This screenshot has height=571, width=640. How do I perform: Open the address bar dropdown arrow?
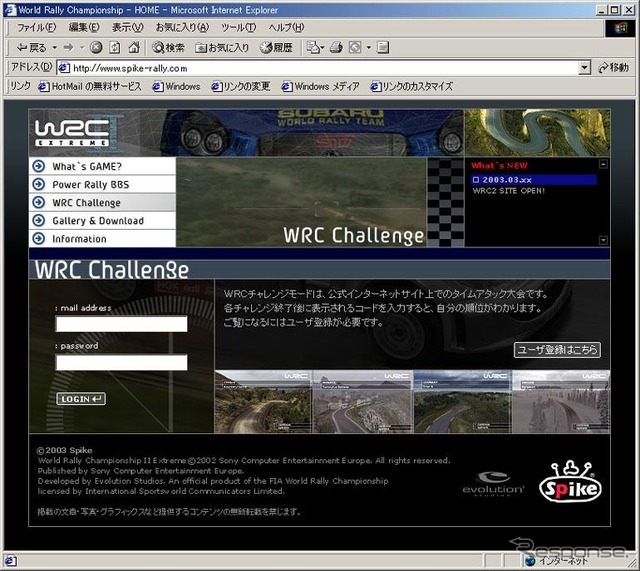(585, 68)
